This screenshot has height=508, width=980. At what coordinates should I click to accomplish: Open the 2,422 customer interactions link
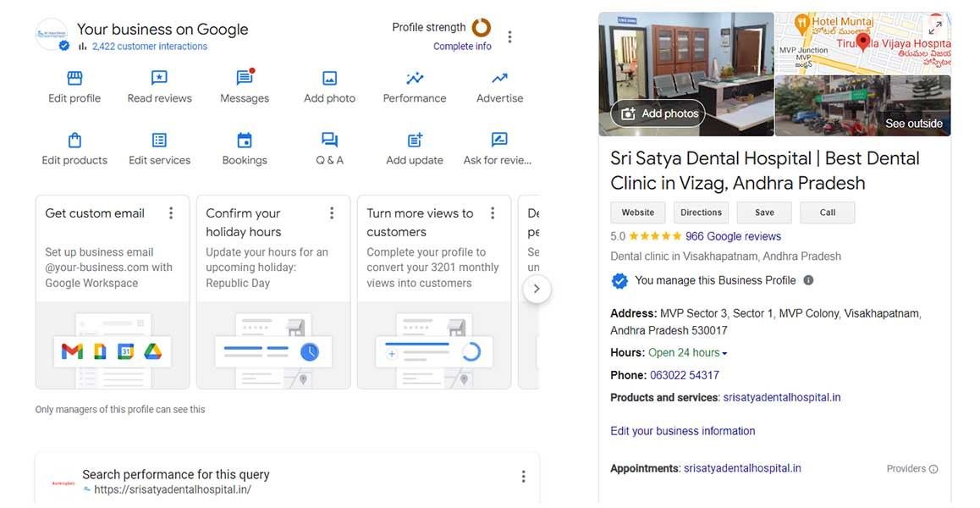pyautogui.click(x=150, y=47)
